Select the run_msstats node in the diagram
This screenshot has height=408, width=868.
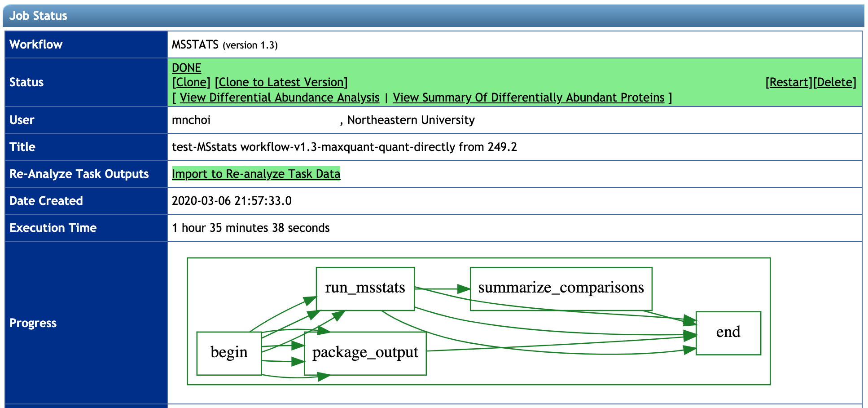coord(365,288)
